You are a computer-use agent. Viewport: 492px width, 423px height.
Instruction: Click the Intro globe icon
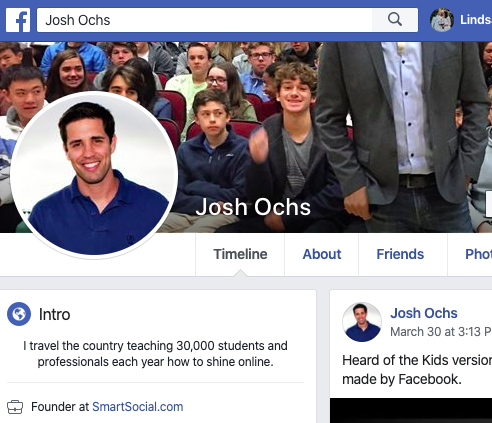pyautogui.click(x=19, y=314)
